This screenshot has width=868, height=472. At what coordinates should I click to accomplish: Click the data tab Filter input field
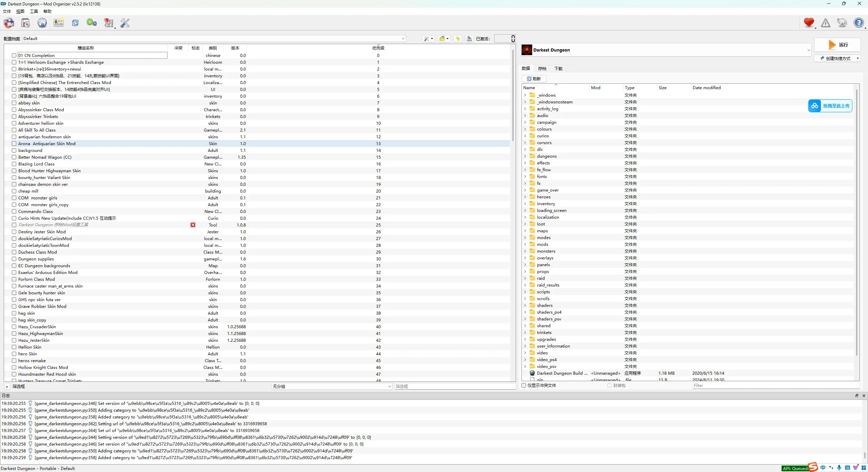point(776,385)
